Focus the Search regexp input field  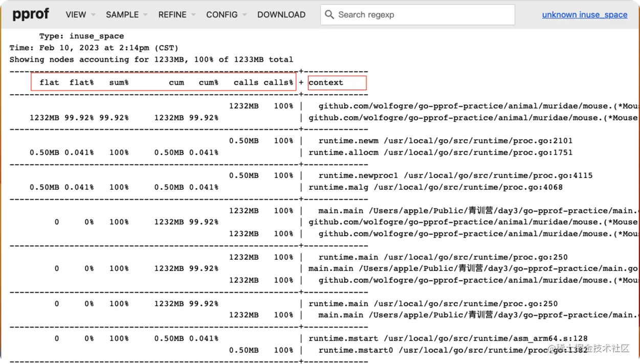[417, 15]
